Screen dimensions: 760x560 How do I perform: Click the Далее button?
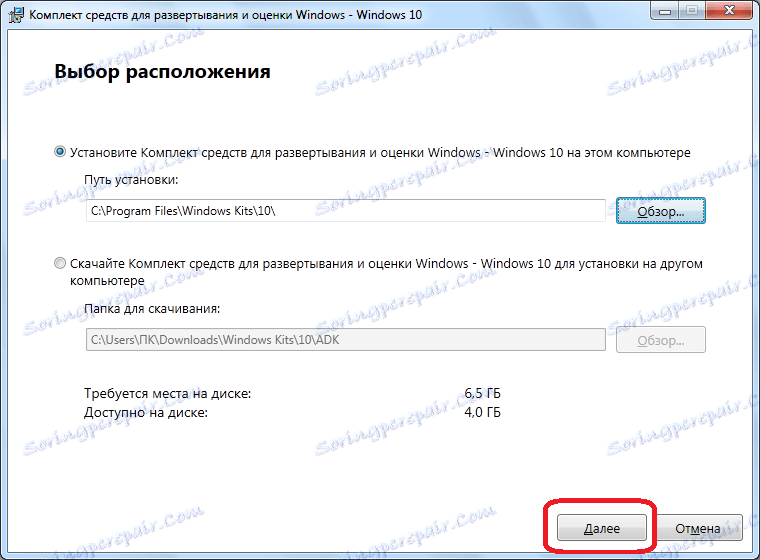(x=602, y=528)
